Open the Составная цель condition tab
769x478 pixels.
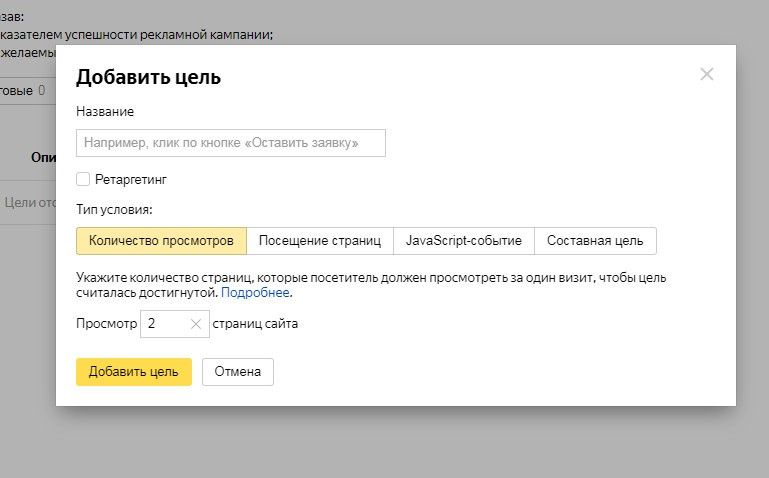click(x=595, y=241)
